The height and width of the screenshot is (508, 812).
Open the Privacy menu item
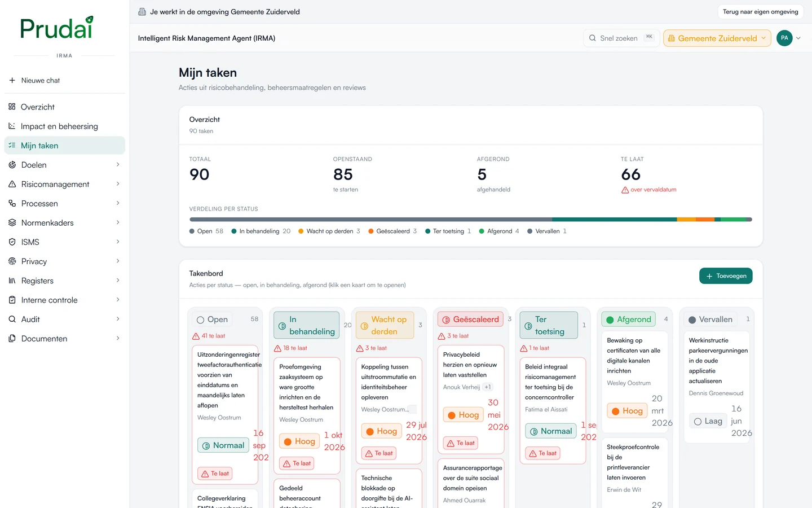tap(64, 261)
